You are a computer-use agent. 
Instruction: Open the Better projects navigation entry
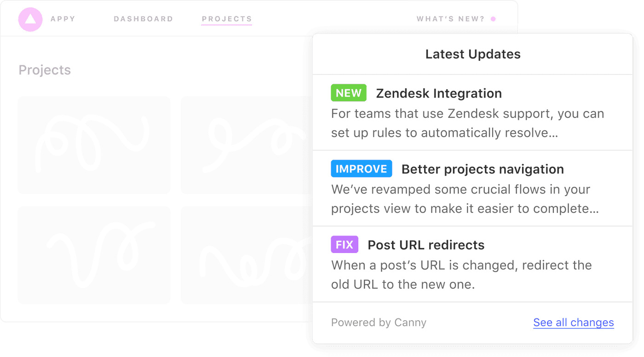[x=473, y=189]
